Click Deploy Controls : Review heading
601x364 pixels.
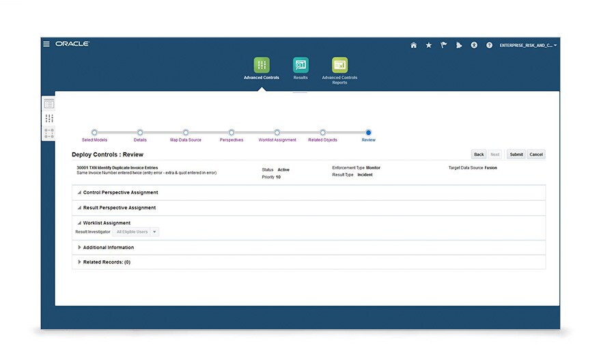[107, 154]
